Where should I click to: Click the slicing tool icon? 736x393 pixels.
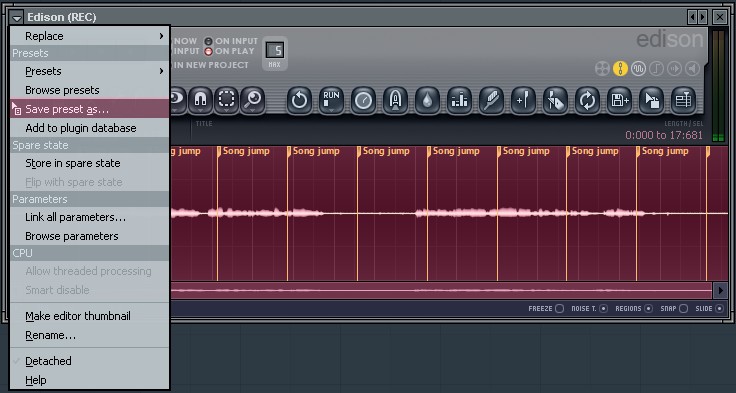tap(555, 100)
